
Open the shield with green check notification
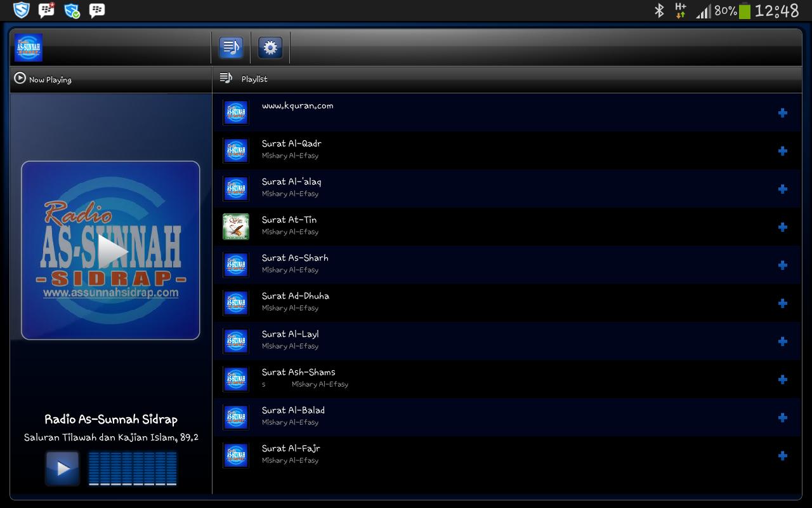click(72, 10)
